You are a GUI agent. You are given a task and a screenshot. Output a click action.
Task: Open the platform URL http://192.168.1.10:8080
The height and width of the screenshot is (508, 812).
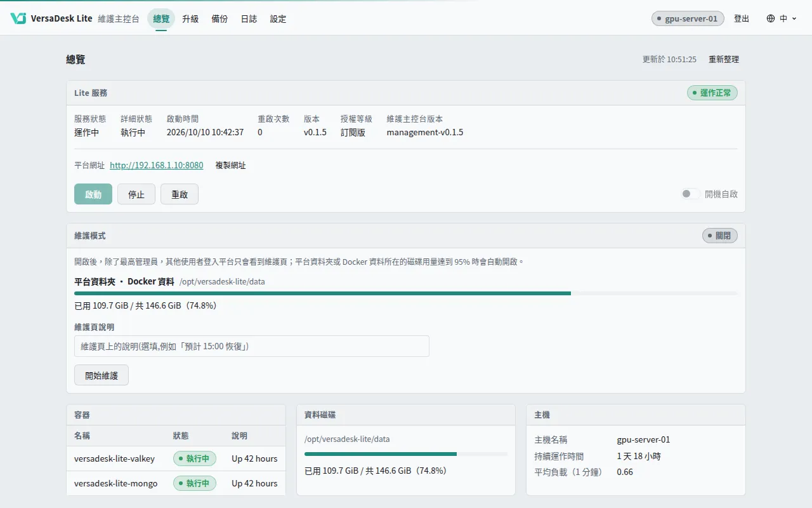pos(157,165)
